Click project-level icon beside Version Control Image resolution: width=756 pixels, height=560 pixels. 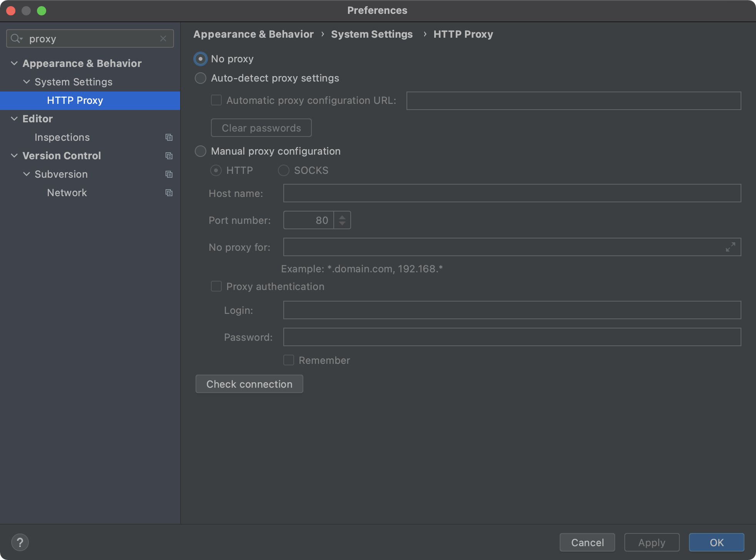(169, 156)
